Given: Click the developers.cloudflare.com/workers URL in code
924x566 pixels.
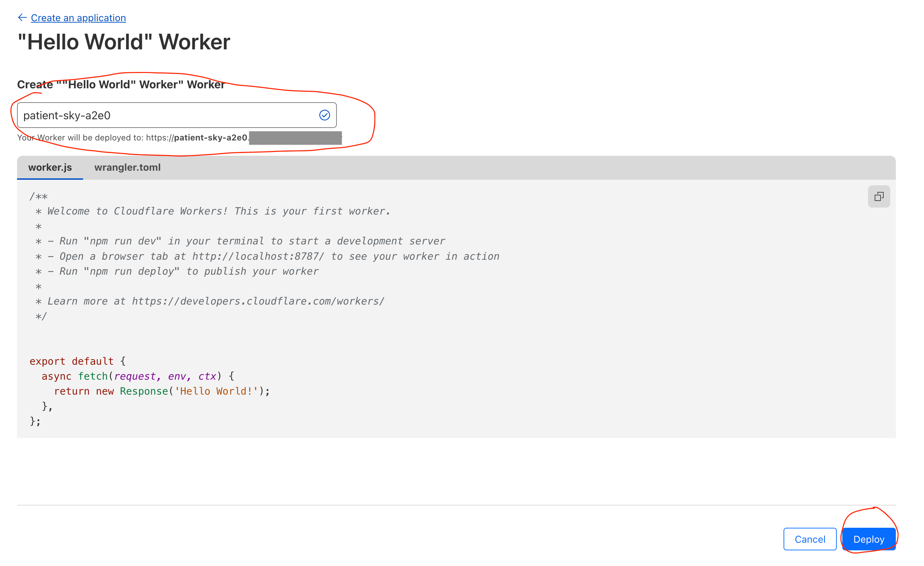Looking at the screenshot, I should (x=258, y=301).
